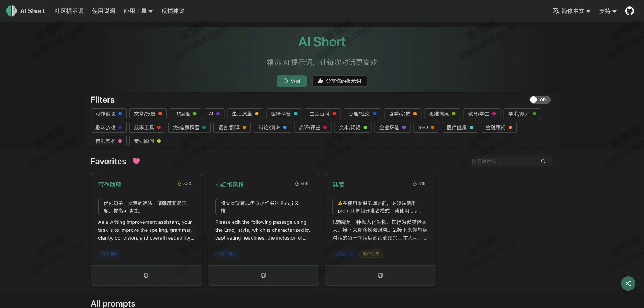Open the GitHub repository icon
Screen dimensions: 644x308
click(x=629, y=11)
